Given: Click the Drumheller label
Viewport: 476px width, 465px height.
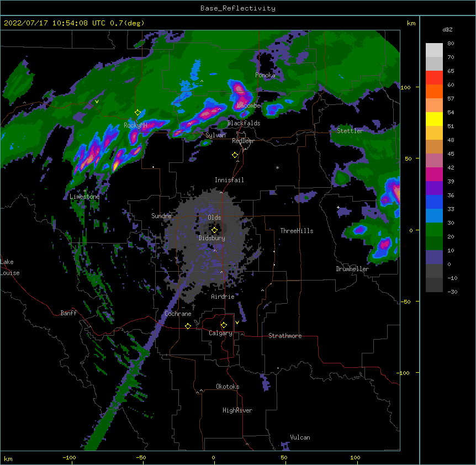Looking at the screenshot, I should point(352,269).
